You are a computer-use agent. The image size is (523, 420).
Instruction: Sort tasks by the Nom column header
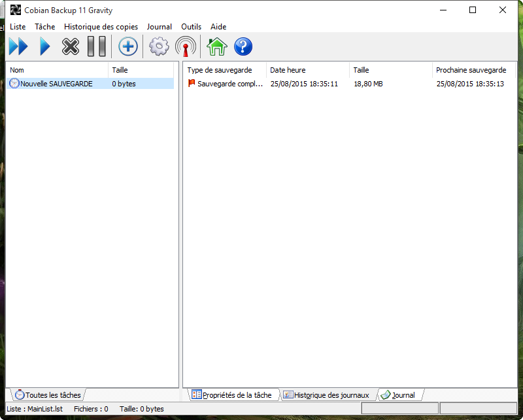click(x=57, y=70)
